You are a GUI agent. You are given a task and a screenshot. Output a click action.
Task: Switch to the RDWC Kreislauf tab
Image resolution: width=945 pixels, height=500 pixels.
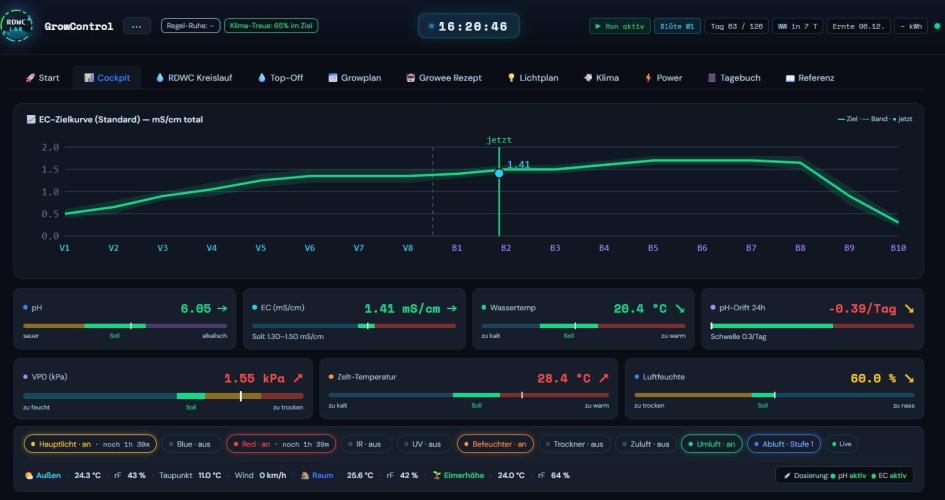194,78
